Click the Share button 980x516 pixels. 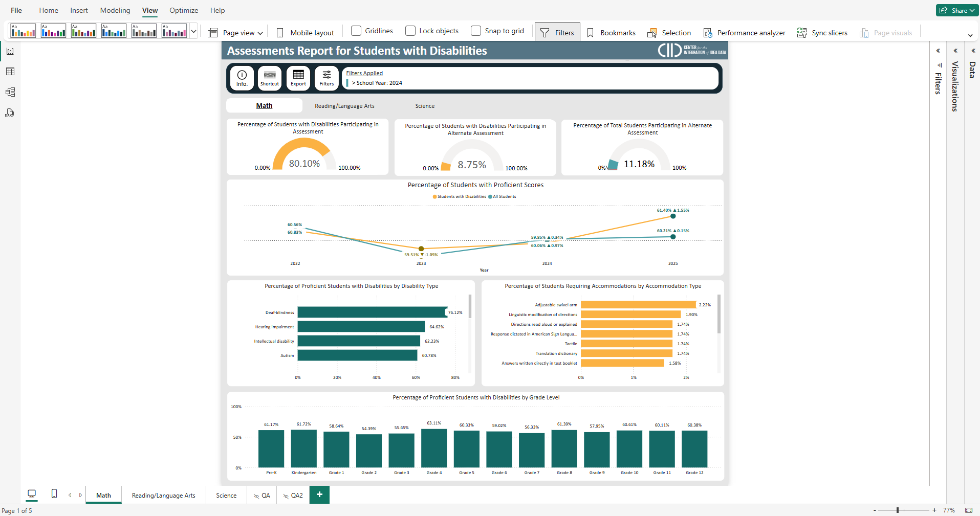(956, 10)
